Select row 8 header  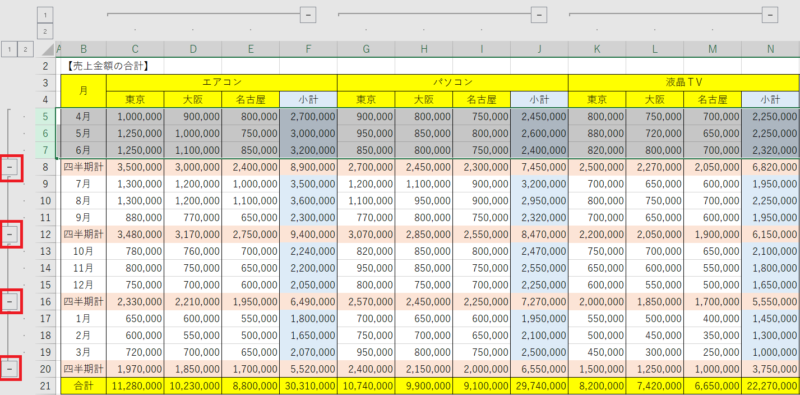click(x=46, y=167)
